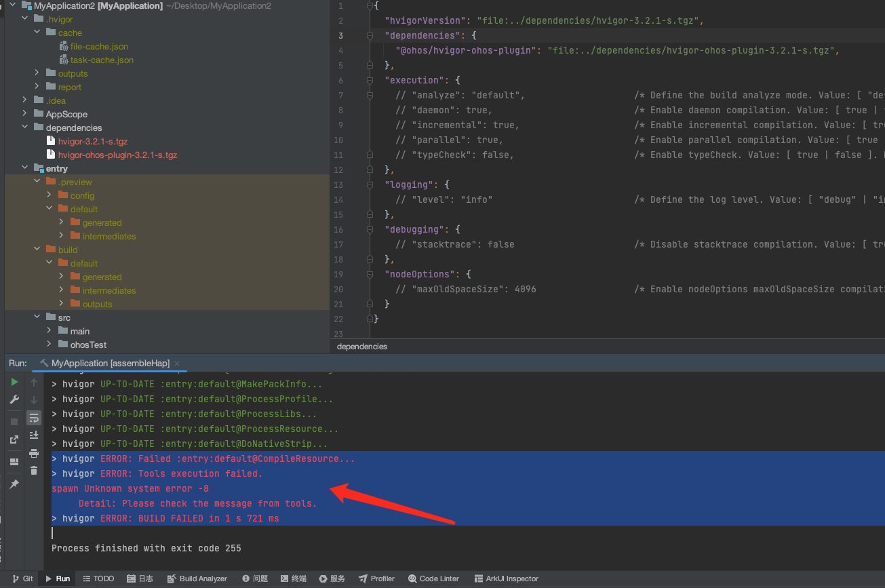Collapse the MyApplication2 project root node
The height and width of the screenshot is (588, 885).
(x=13, y=5)
